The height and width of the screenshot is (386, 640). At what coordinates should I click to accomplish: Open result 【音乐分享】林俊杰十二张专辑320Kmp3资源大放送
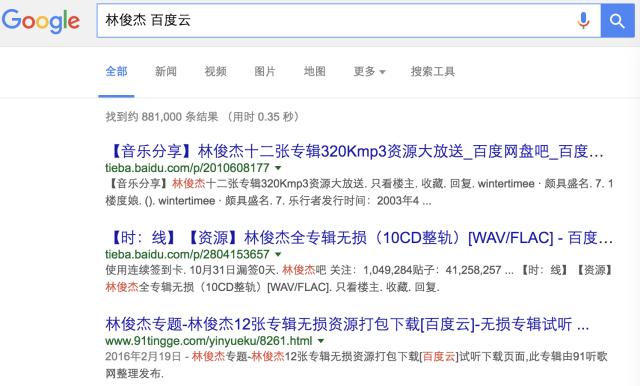(x=354, y=151)
